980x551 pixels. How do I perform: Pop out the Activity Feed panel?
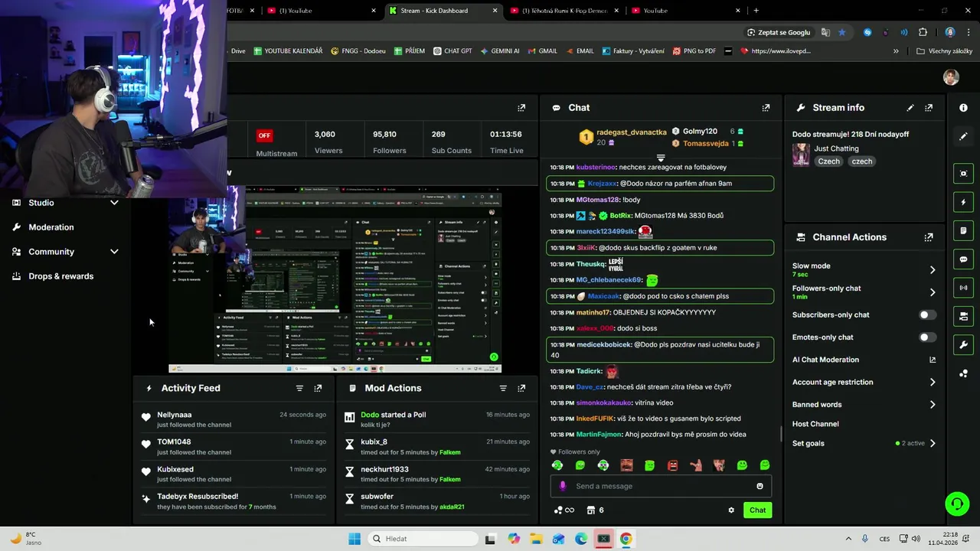pyautogui.click(x=318, y=388)
